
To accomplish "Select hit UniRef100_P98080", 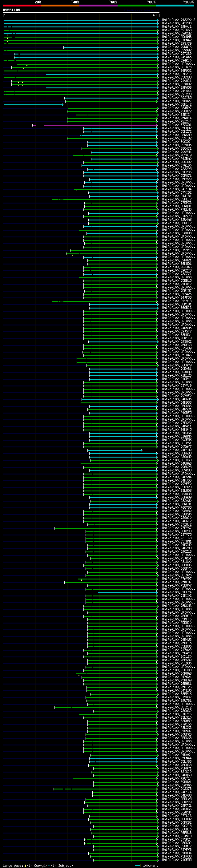I will point(176,511).
